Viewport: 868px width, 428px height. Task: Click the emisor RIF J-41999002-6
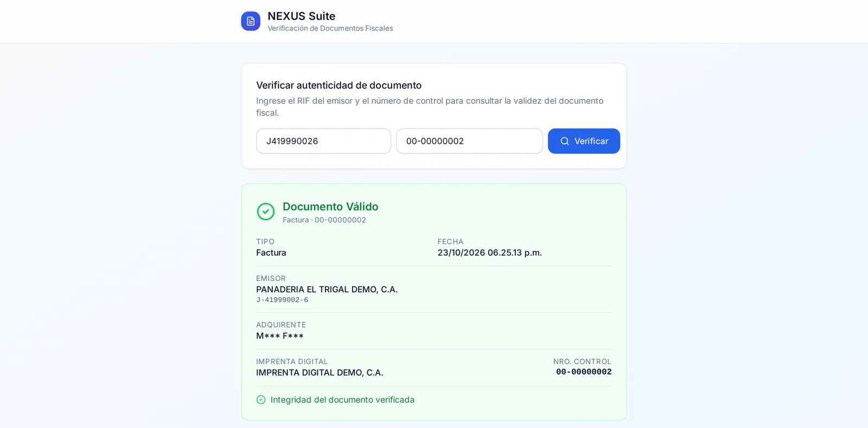[282, 300]
